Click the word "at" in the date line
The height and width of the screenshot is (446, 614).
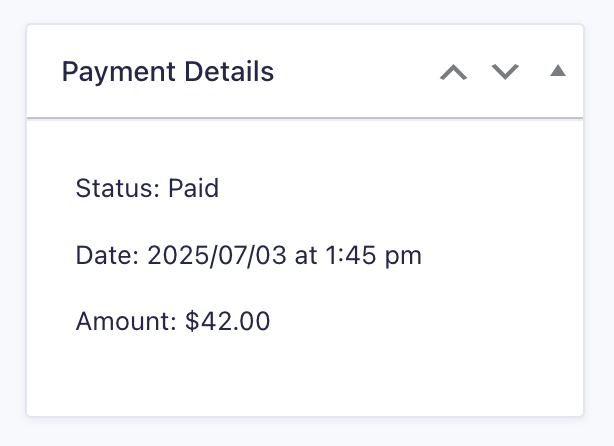pos(306,255)
